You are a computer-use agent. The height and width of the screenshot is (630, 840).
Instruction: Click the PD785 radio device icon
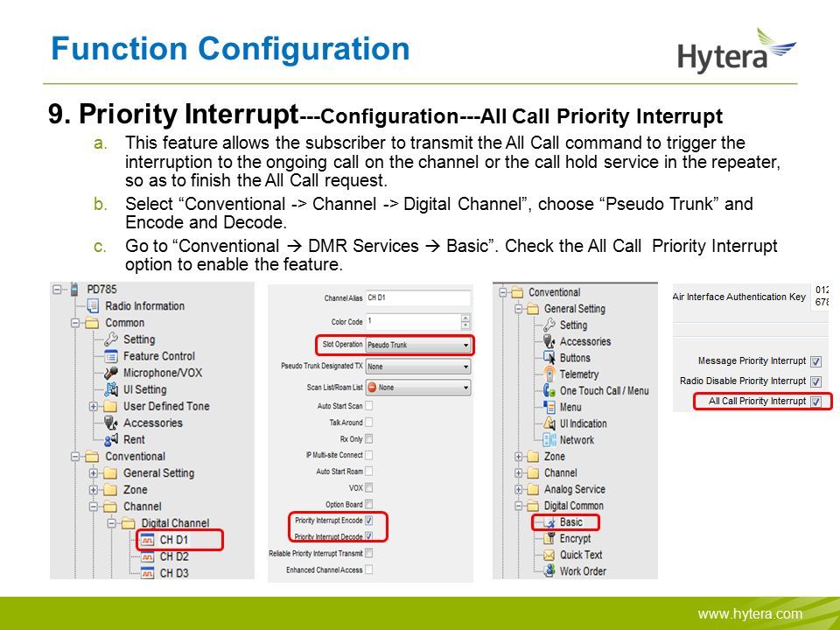click(74, 290)
